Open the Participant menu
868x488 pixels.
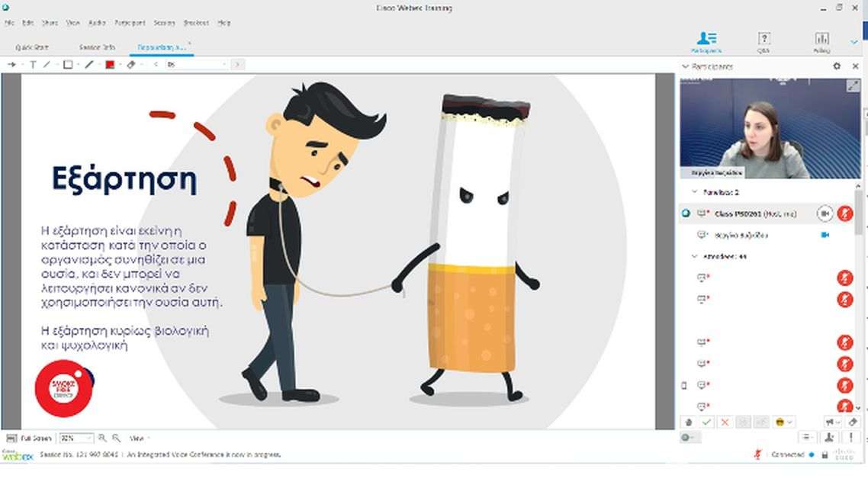130,23
